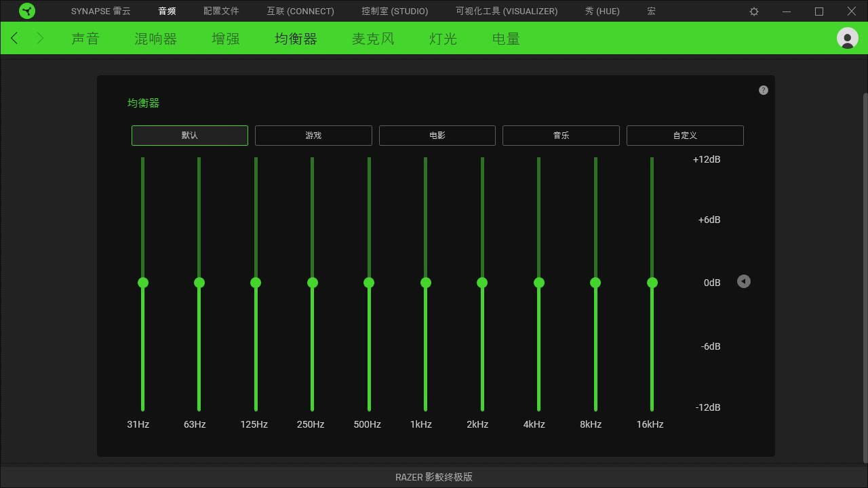Open 音频 top menu tab
This screenshot has height=488, width=868.
coord(167,12)
